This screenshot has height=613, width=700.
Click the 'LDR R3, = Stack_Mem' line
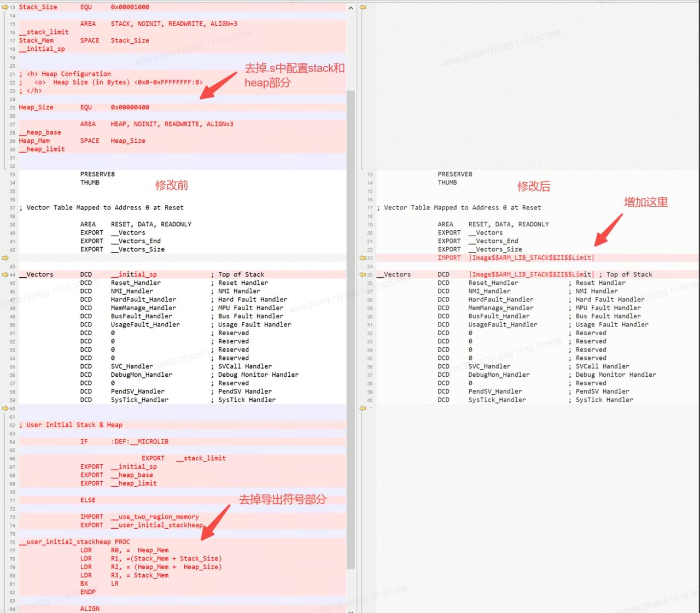[182, 575]
